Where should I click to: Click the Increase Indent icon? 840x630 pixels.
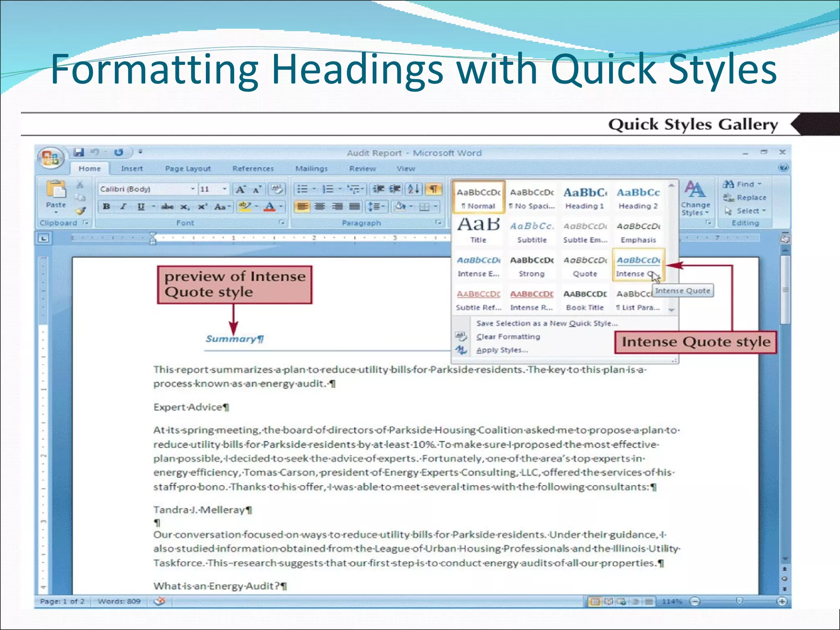pos(395,189)
